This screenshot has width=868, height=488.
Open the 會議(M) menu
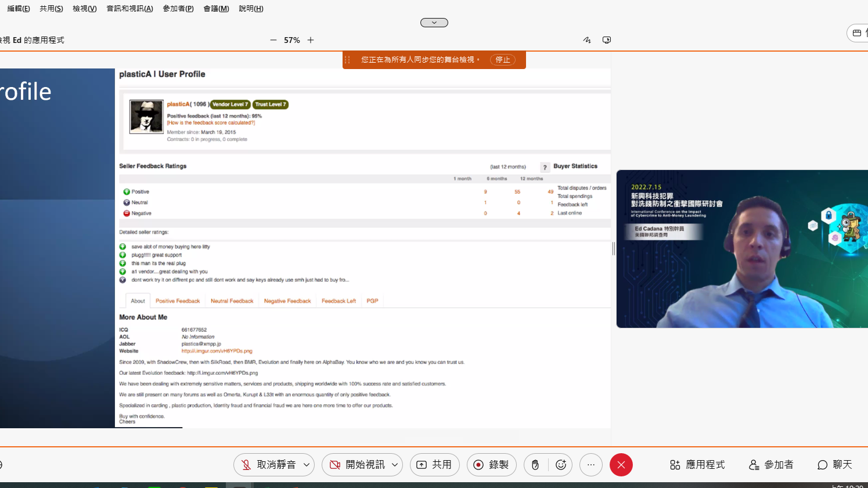tap(216, 9)
